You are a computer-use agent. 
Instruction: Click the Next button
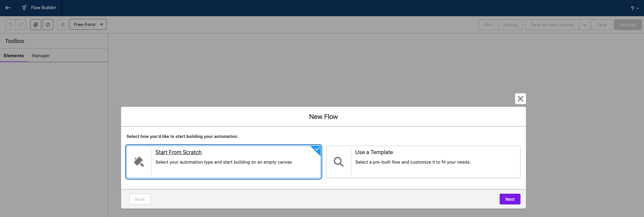[510, 199]
